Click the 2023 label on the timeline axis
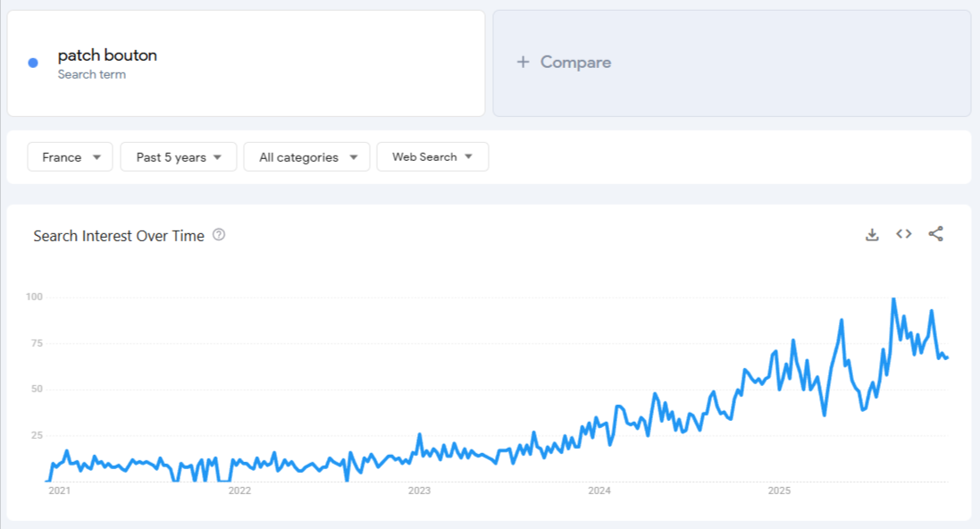Image resolution: width=980 pixels, height=529 pixels. pos(419,491)
